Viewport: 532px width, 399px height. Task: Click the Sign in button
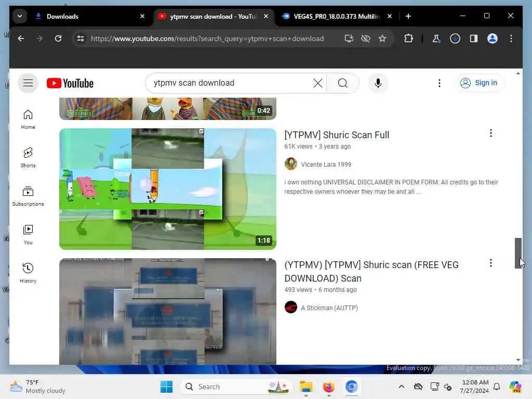(x=479, y=83)
